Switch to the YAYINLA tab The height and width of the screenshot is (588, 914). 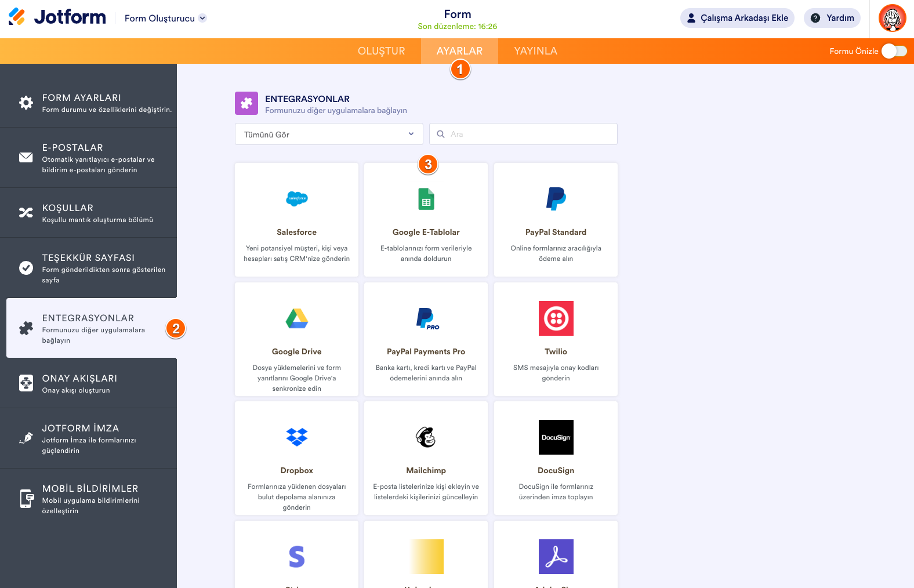click(x=535, y=51)
